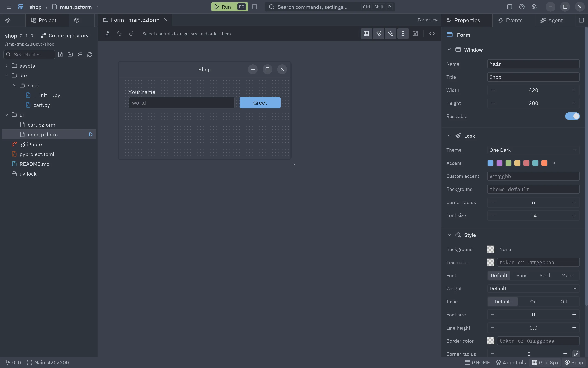Click collapse-all list icon in explorer
588x368 pixels.
(80, 55)
